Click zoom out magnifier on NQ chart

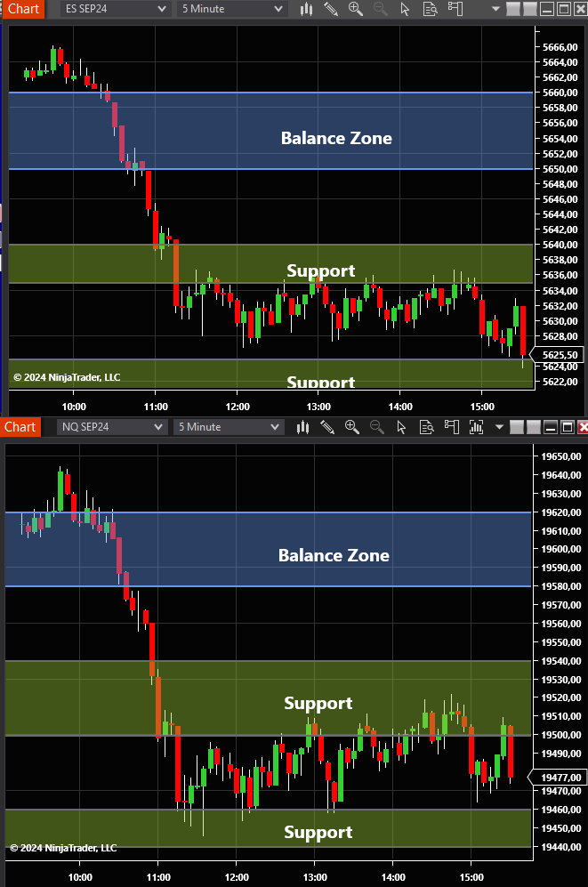tap(377, 427)
